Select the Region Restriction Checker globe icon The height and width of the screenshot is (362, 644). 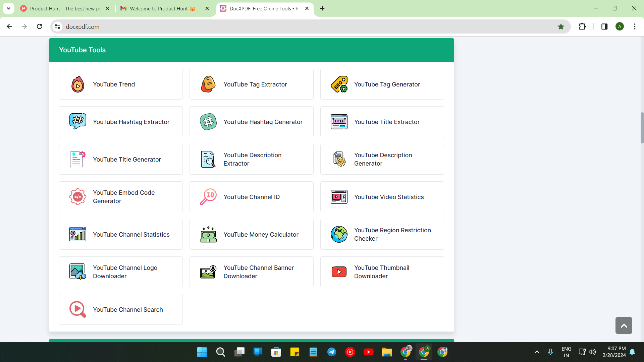[339, 234]
